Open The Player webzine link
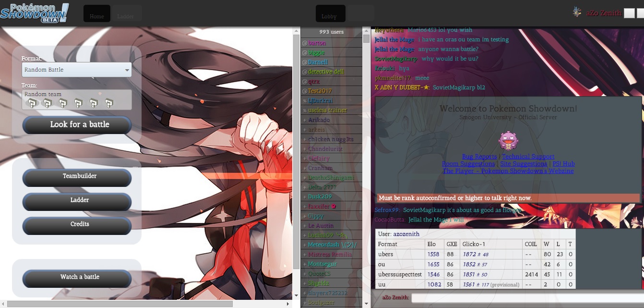The image size is (644, 308). point(508,171)
